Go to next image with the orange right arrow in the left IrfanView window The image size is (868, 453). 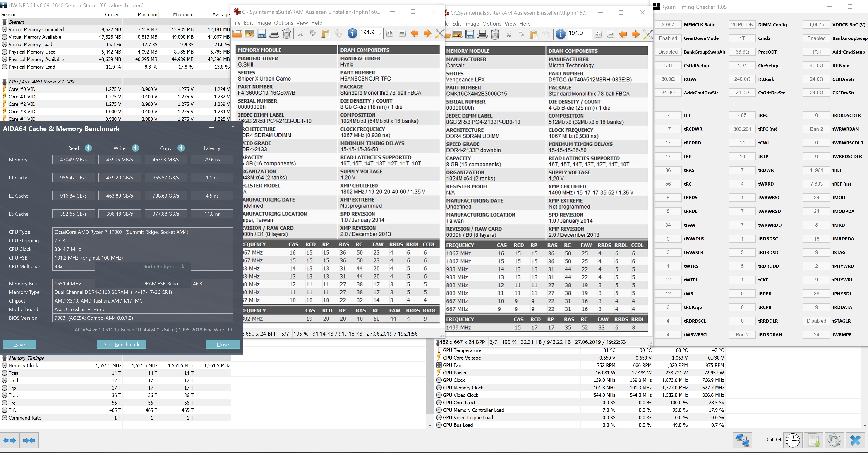pyautogui.click(x=427, y=33)
